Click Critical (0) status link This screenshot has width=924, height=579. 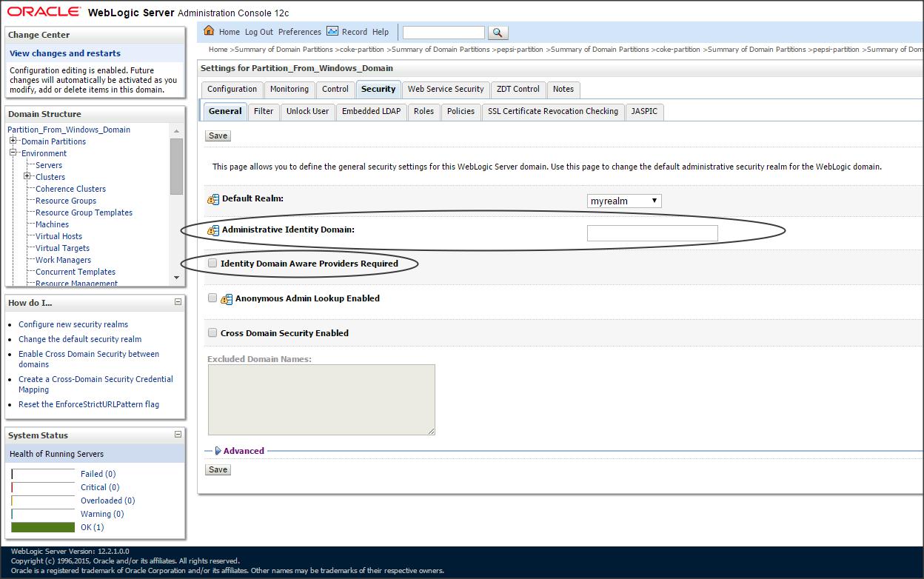[100, 487]
